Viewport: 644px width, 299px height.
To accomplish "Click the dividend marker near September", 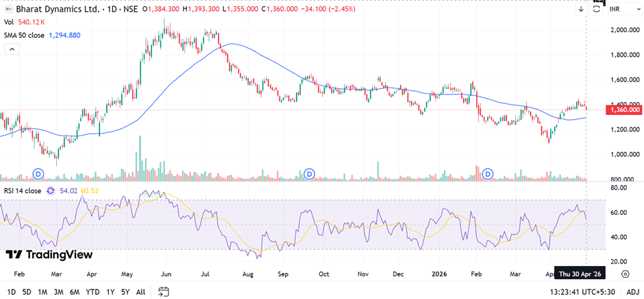I will [x=309, y=174].
